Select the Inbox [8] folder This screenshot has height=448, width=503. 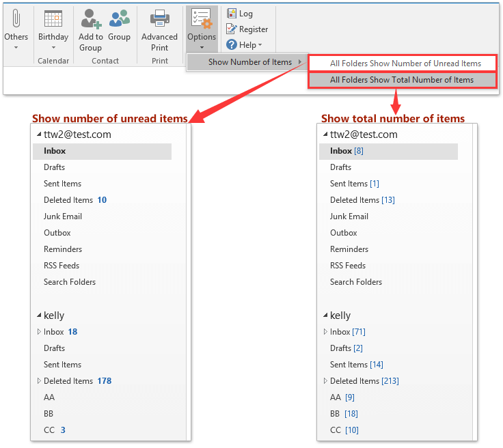[x=346, y=151]
